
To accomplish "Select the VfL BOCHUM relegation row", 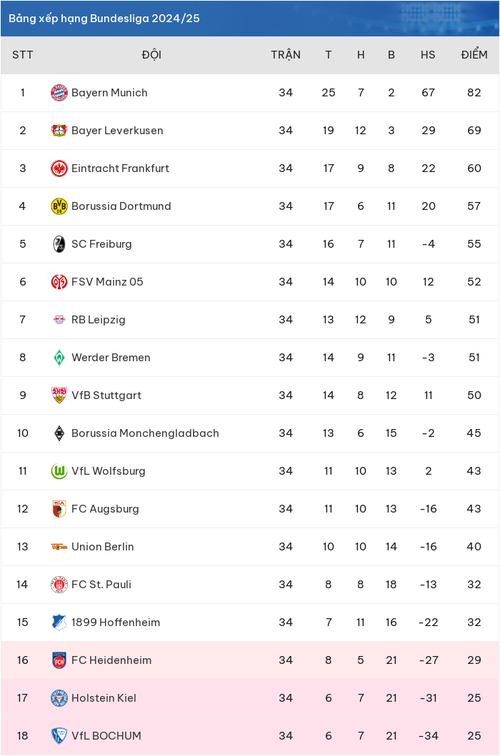I will 250,736.
